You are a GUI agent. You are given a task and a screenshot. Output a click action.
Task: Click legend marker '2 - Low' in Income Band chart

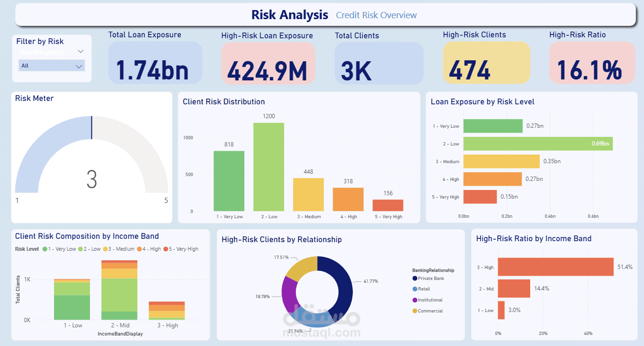tap(80, 249)
